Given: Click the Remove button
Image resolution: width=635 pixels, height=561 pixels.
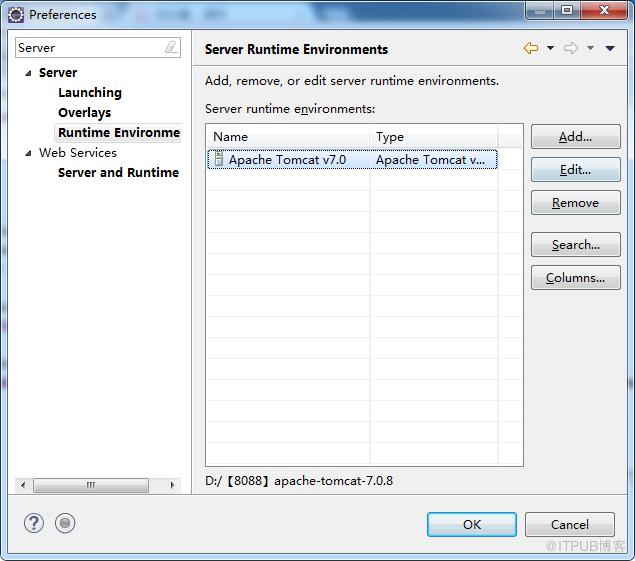Looking at the screenshot, I should point(575,203).
